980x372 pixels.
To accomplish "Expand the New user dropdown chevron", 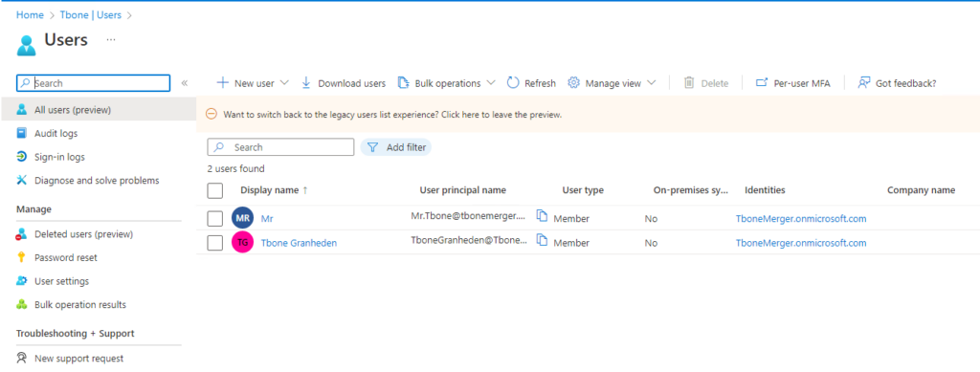I will pyautogui.click(x=284, y=83).
